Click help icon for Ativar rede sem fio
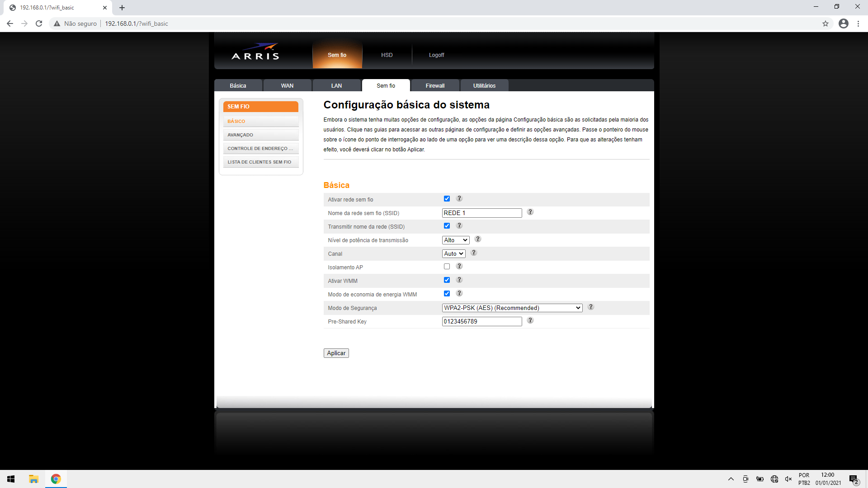This screenshot has height=488, width=868. 459,198
